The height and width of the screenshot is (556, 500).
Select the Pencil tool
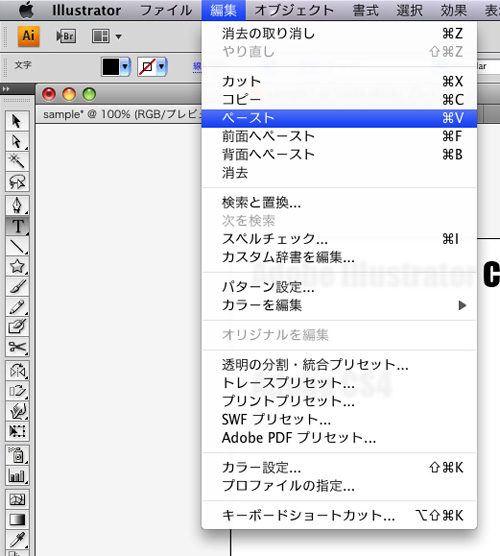point(17,306)
